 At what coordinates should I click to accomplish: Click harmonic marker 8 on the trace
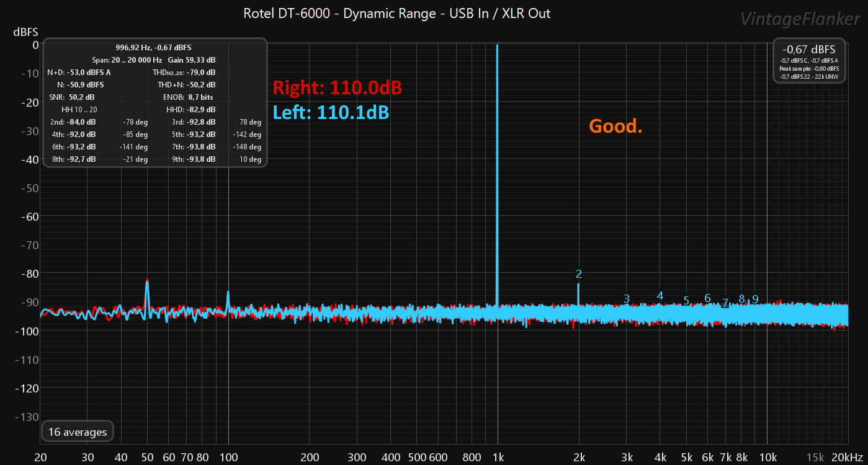click(x=741, y=298)
